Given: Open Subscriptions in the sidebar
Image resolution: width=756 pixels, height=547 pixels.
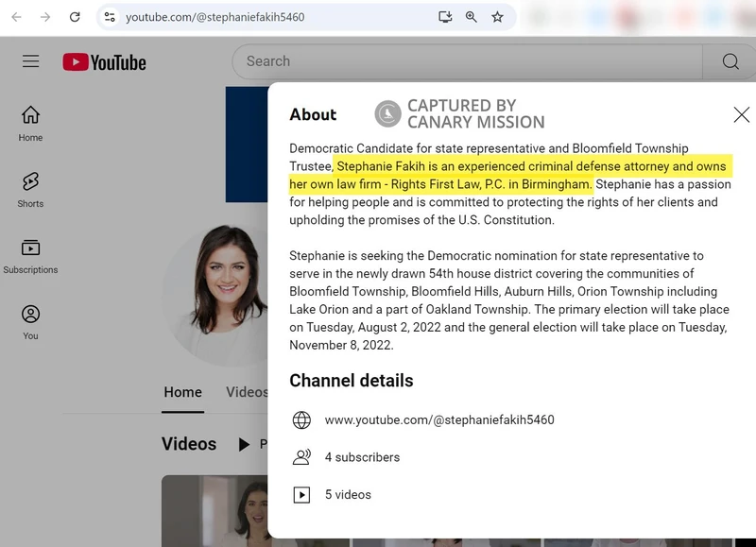Looking at the screenshot, I should click(x=30, y=256).
